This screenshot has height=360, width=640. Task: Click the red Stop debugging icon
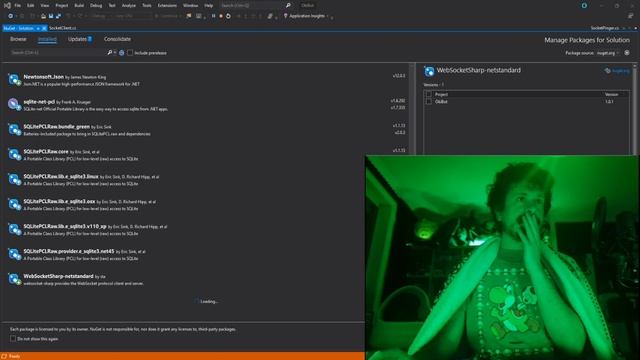(221, 16)
